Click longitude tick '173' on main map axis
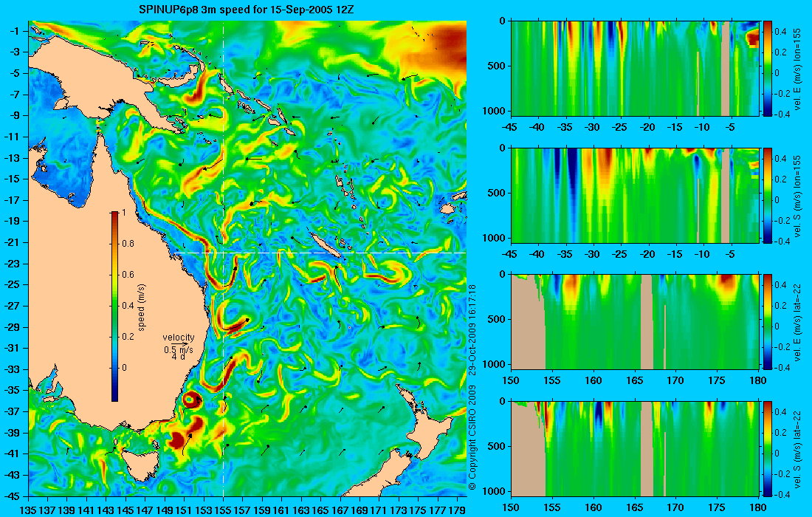This screenshot has height=517, width=812. 399,510
